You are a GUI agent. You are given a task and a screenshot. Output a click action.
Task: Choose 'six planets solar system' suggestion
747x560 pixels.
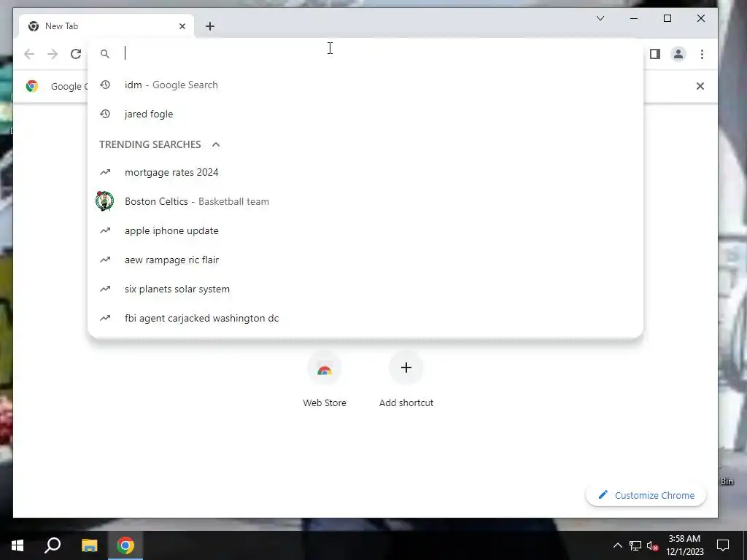[x=365, y=289]
